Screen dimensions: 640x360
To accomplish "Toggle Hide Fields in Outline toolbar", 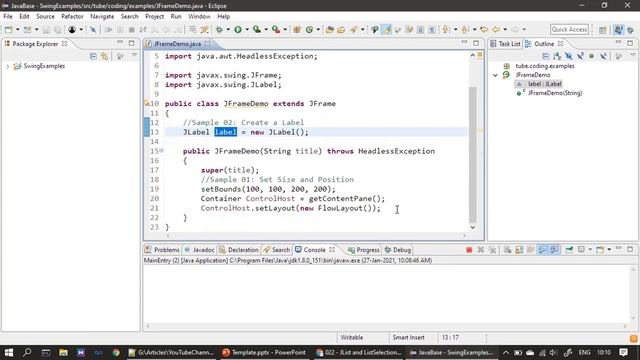I will [569, 56].
